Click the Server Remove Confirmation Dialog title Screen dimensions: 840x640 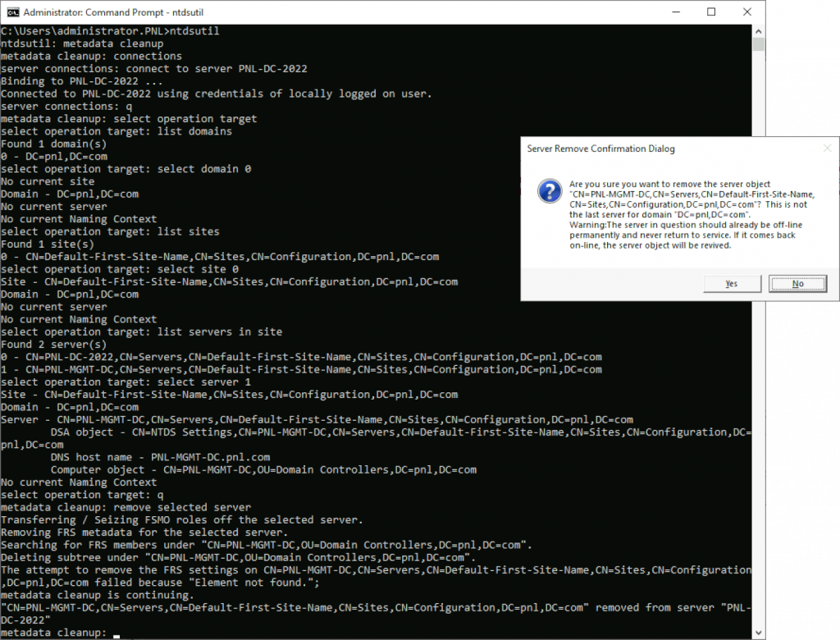pyautogui.click(x=600, y=149)
